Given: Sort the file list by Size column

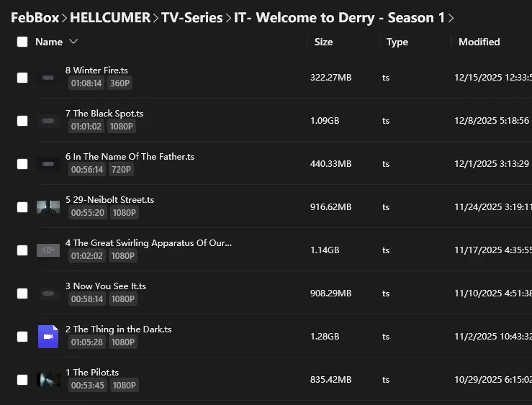Looking at the screenshot, I should [x=323, y=42].
